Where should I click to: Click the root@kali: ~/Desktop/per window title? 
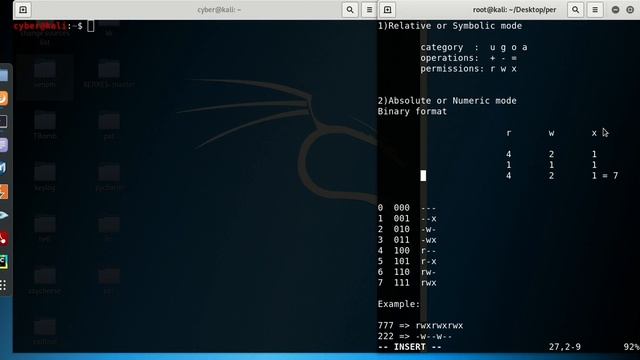(x=514, y=9)
